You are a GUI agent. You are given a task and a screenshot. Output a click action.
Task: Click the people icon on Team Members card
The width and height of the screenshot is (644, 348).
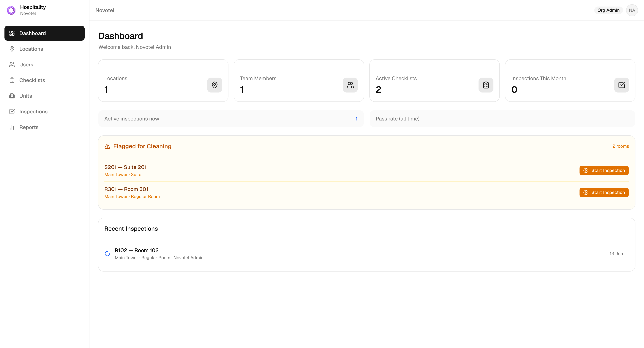click(350, 85)
